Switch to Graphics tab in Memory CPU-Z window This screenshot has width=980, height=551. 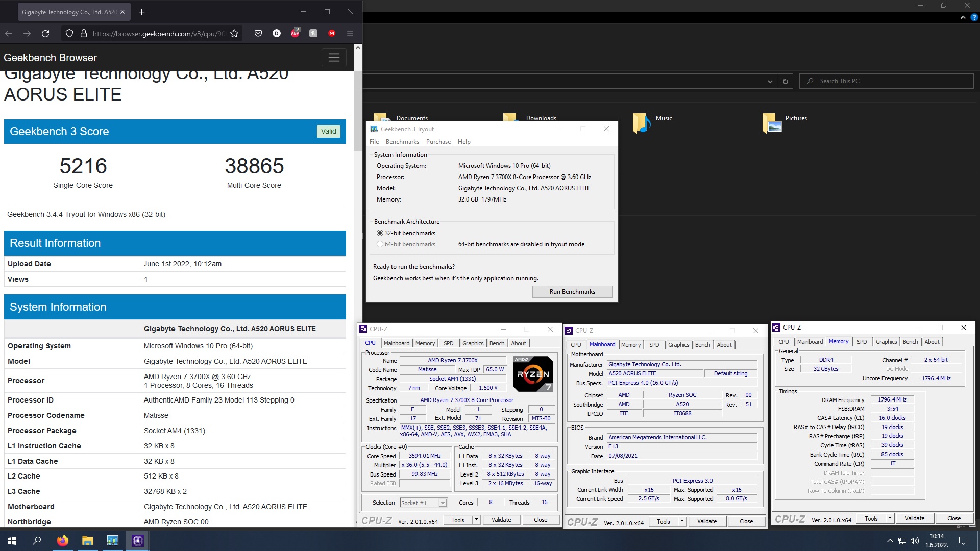point(886,342)
